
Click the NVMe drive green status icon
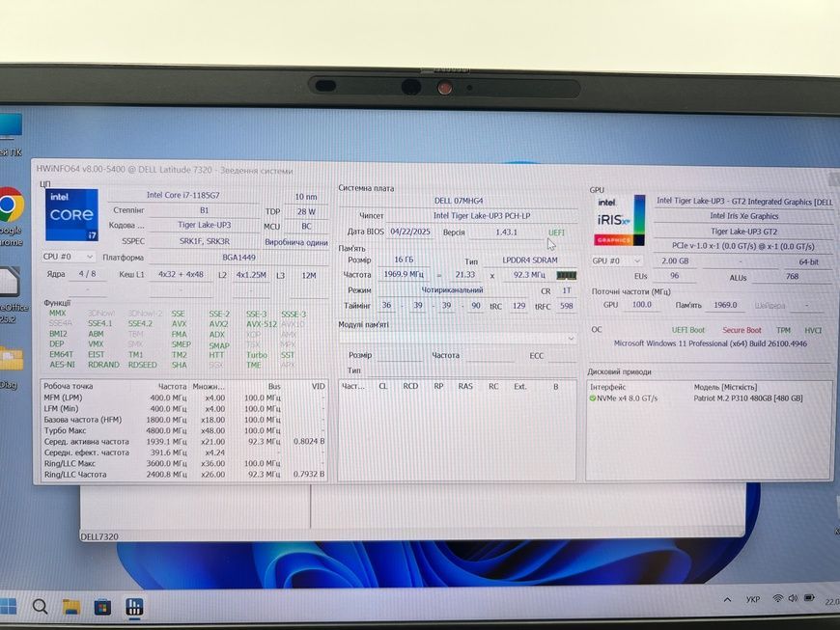coord(593,398)
